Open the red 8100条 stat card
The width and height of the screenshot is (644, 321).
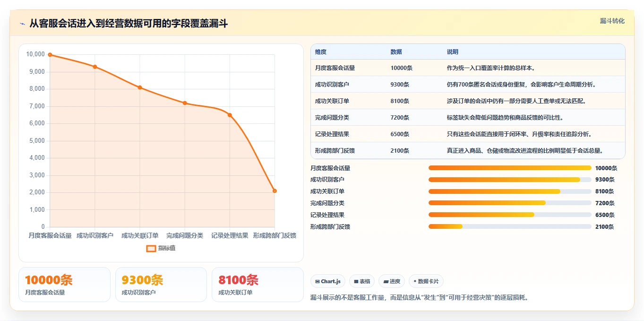pyautogui.click(x=258, y=285)
